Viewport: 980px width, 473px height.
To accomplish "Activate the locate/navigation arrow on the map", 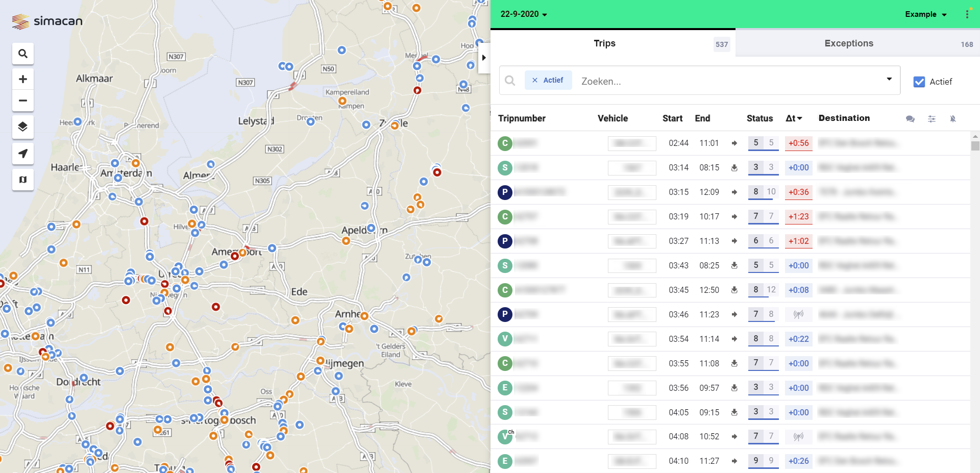I will 22,154.
